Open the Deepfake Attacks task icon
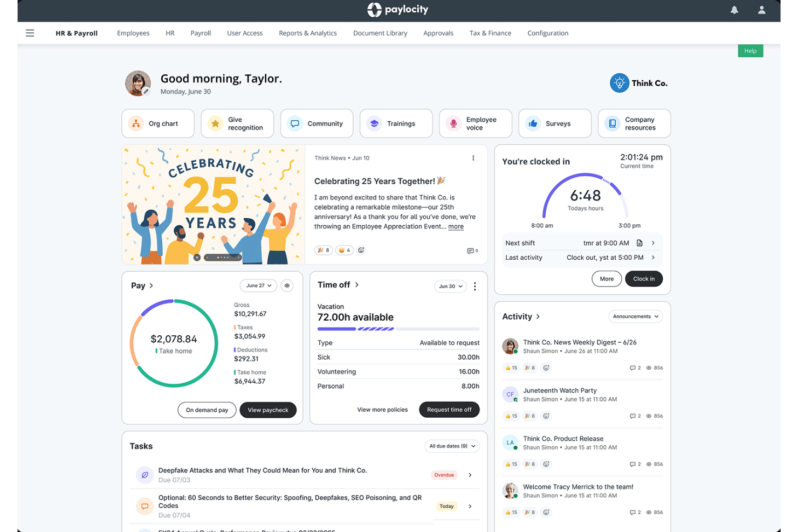This screenshot has height=532, width=798. 145,475
